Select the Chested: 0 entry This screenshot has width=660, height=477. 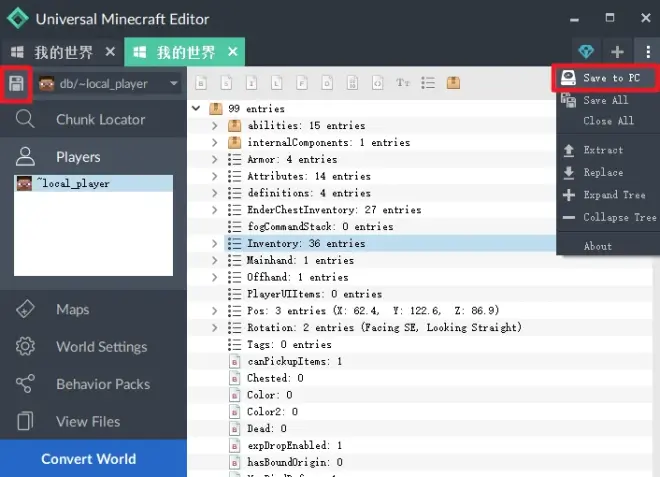point(275,378)
